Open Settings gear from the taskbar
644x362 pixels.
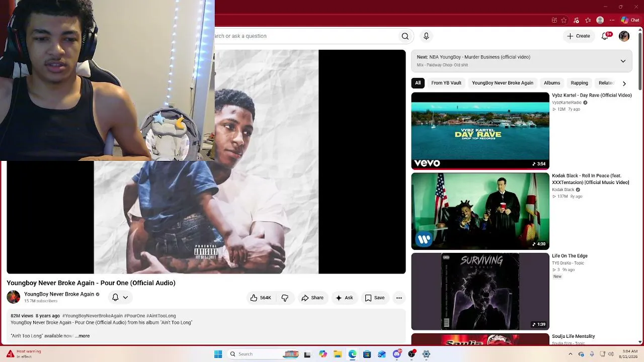click(426, 354)
